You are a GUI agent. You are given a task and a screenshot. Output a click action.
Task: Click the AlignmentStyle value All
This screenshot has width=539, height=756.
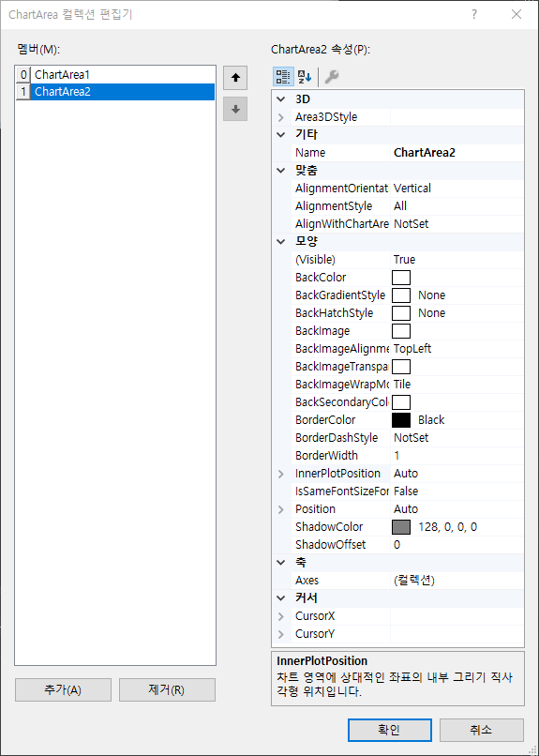(400, 206)
